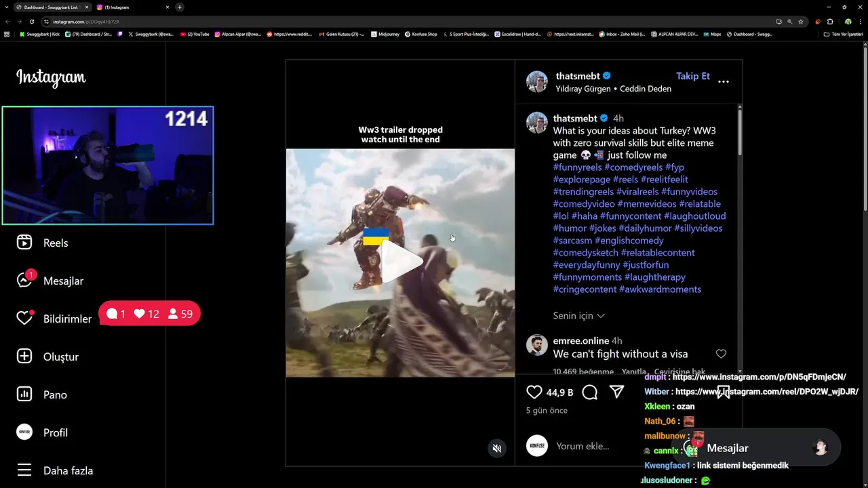This screenshot has width=868, height=488.
Task: Open Oluştur to create a post
Action: (x=47, y=357)
